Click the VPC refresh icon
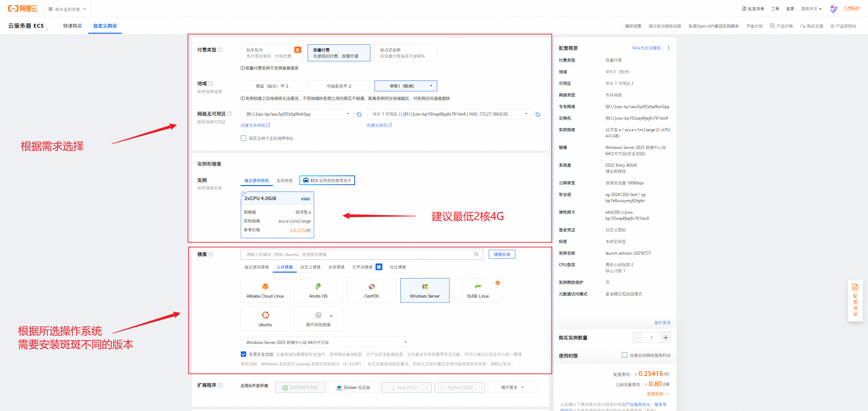 coord(359,115)
